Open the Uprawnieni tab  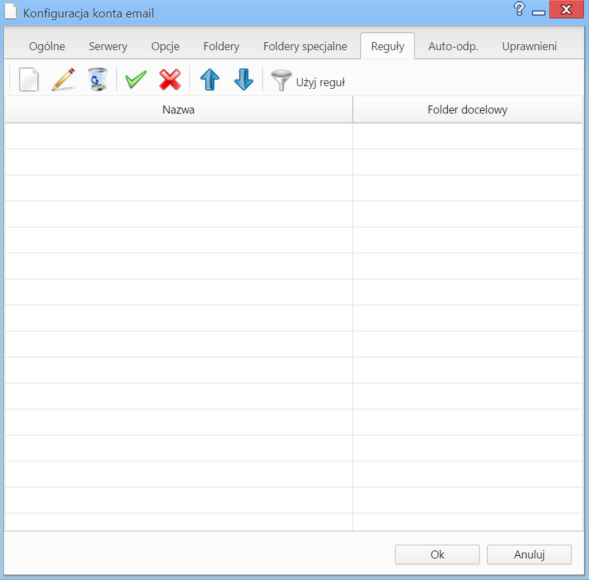coord(529,46)
